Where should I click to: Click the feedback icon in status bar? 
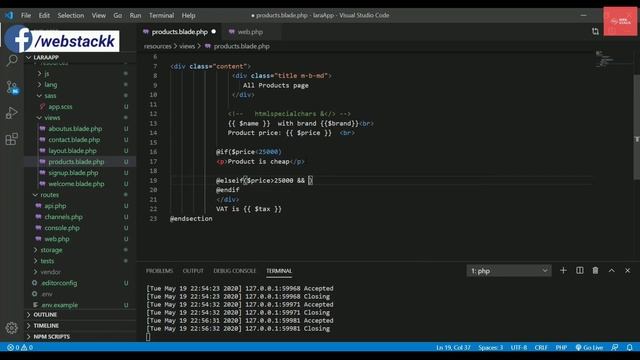[x=615, y=347]
